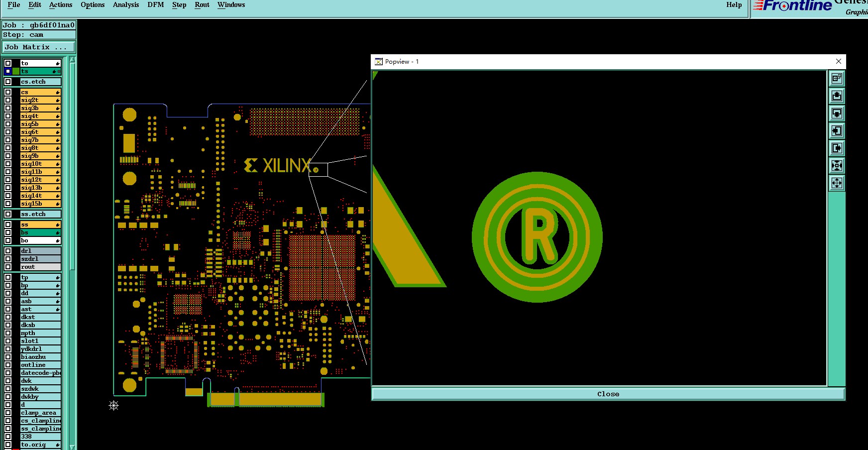The image size is (868, 450).
Task: Toggle display checkbox for the 'to' layer
Action: pos(8,63)
